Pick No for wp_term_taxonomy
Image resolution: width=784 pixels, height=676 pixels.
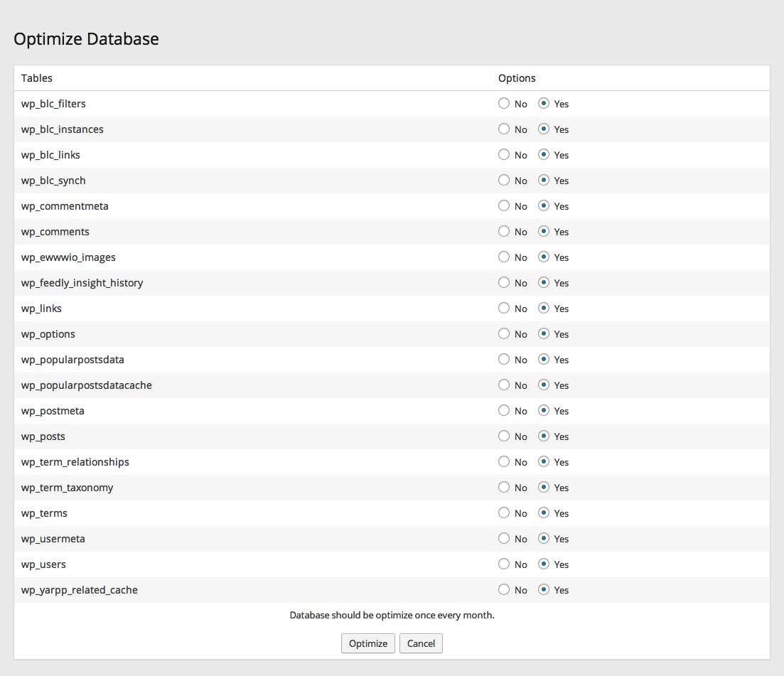504,487
